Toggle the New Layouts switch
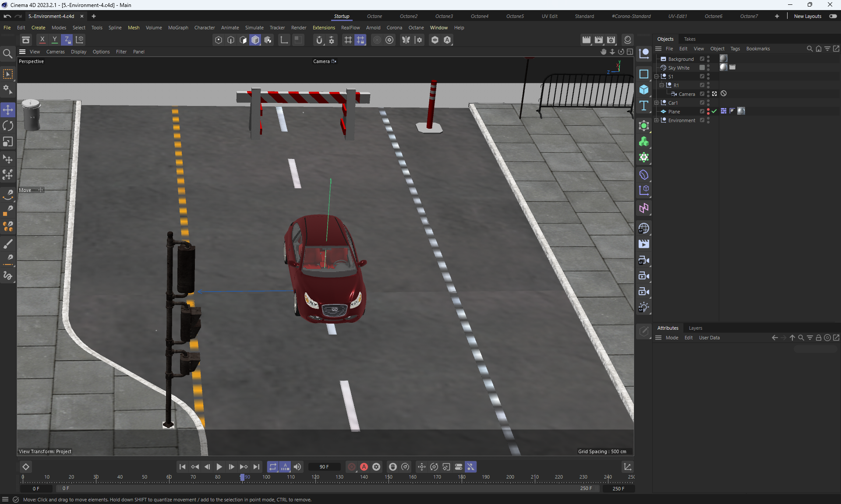Viewport: 841px width, 504px height. (833, 16)
